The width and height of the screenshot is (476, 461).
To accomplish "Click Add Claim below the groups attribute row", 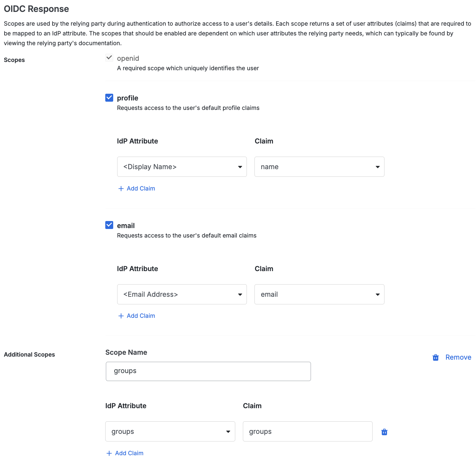I will [x=129, y=453].
